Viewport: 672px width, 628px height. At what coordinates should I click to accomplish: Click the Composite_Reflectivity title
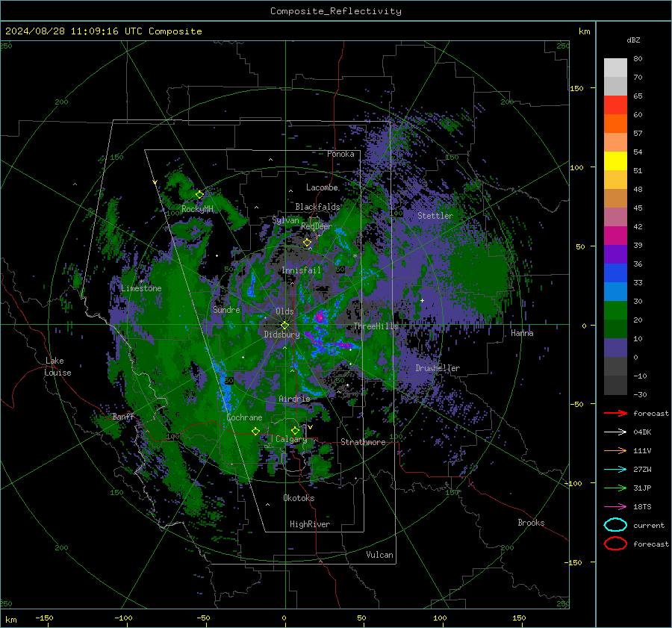pos(336,11)
